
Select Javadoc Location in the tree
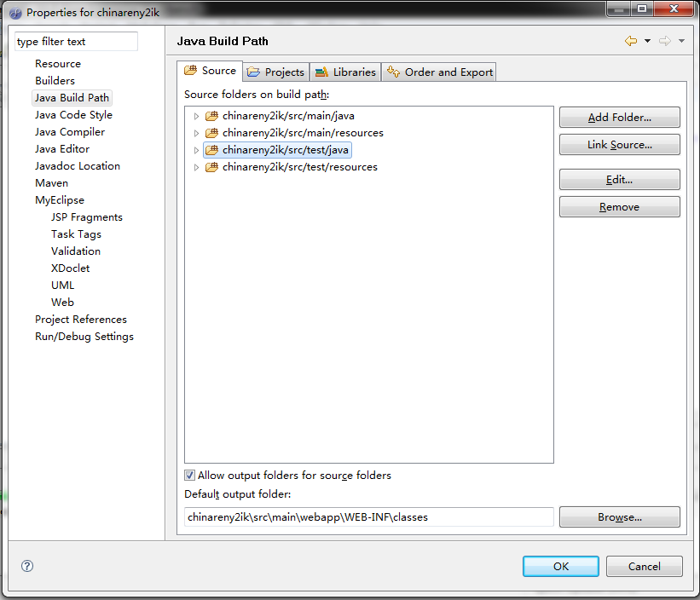[78, 166]
